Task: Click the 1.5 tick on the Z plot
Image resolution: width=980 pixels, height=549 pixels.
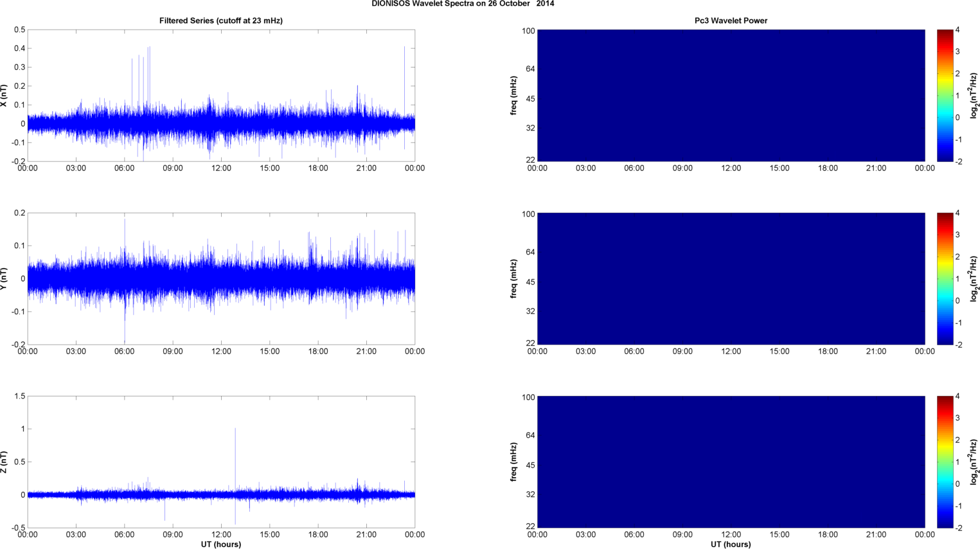Action: pyautogui.click(x=19, y=396)
